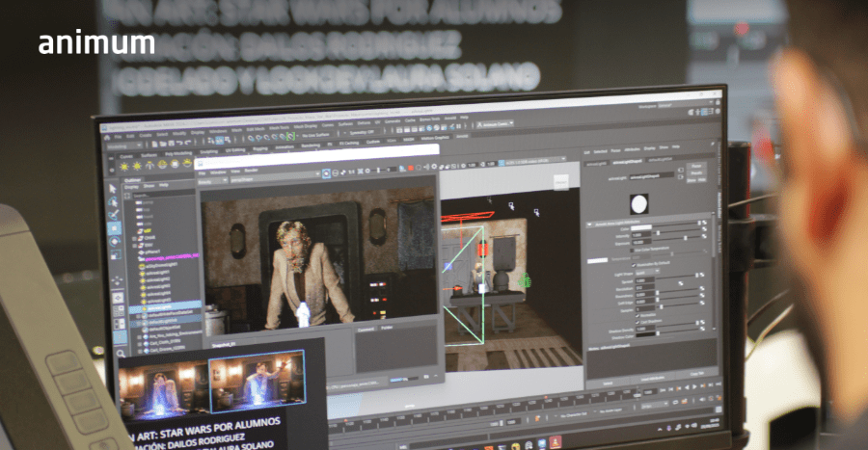Screen dimensions: 868x450
Task: Pick the highlighted Move tool
Action: [115, 227]
